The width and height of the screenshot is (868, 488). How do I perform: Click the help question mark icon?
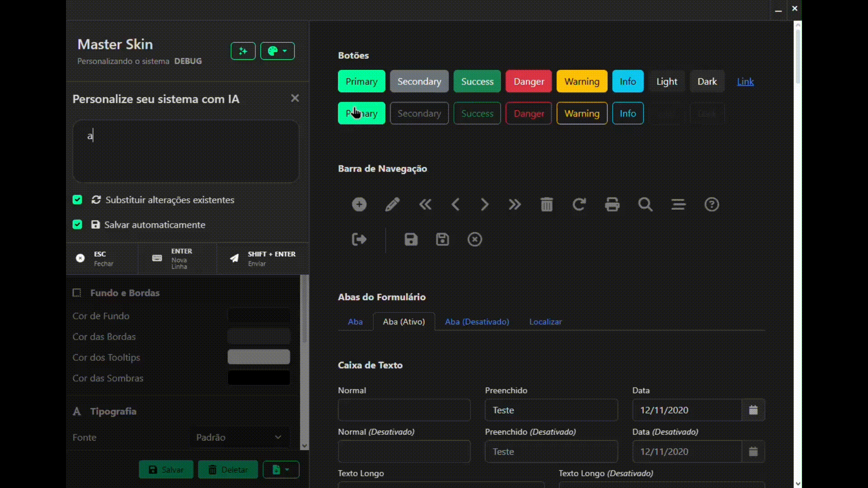coord(712,204)
